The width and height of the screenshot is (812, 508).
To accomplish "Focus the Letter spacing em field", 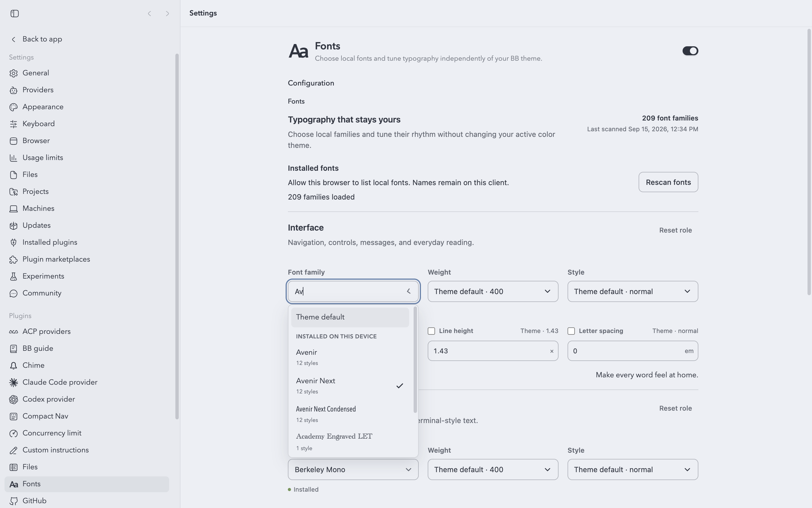I will [x=632, y=351].
